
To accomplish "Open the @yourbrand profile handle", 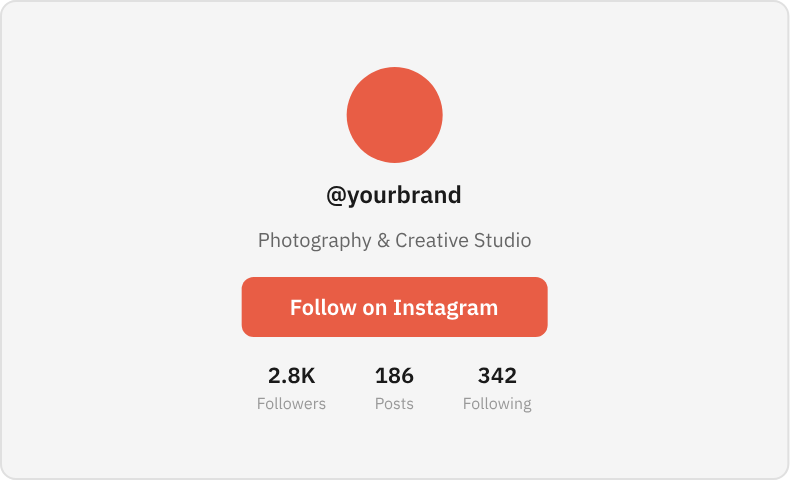I will click(x=394, y=195).
